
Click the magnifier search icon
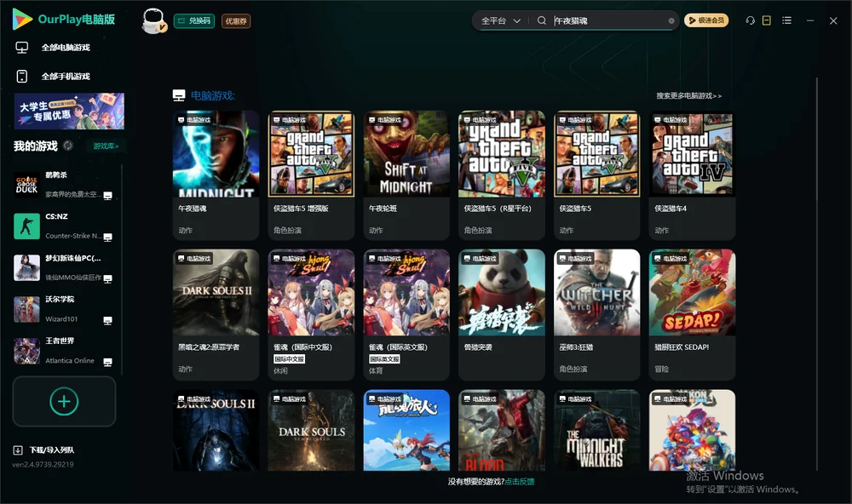pyautogui.click(x=542, y=20)
